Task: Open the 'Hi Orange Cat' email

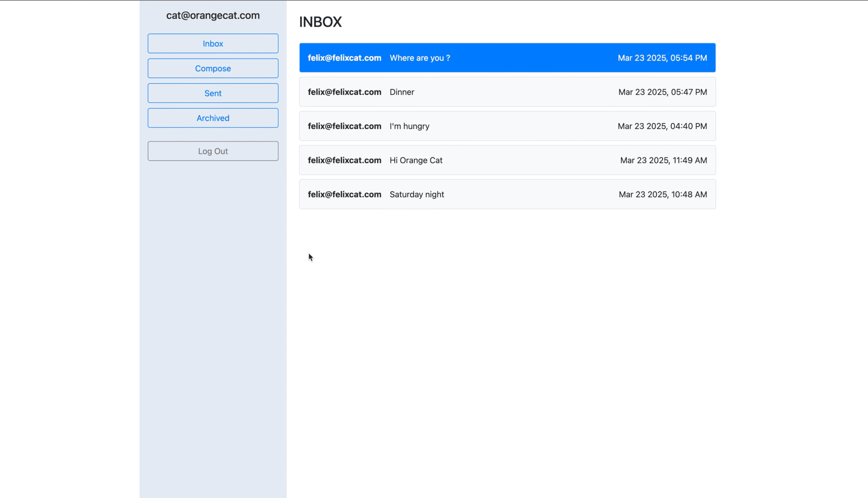Action: 416,160
